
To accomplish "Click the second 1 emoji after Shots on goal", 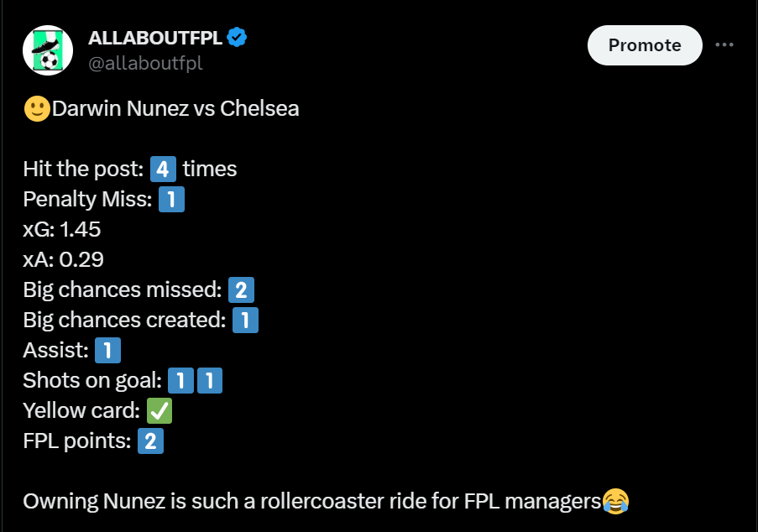I will tap(210, 381).
